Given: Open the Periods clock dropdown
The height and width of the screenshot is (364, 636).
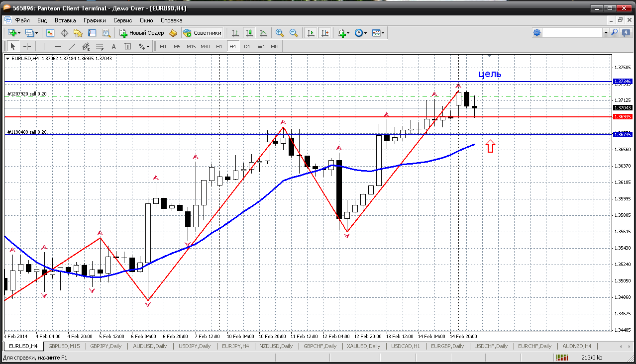Looking at the screenshot, I should tap(361, 33).
